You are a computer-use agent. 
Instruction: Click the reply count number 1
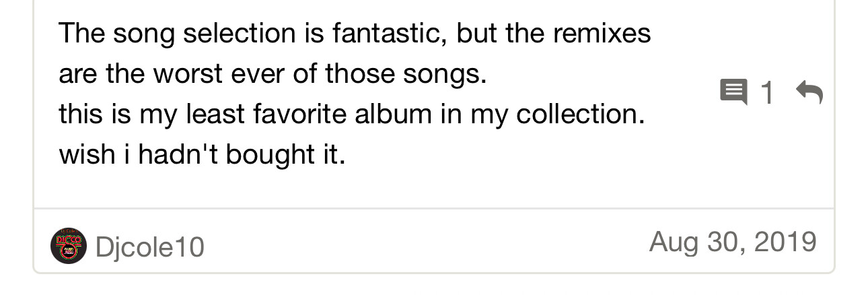767,93
